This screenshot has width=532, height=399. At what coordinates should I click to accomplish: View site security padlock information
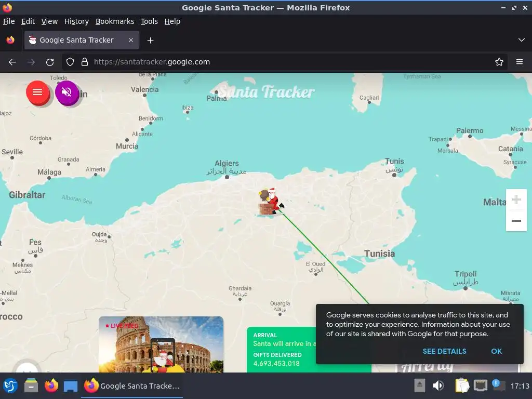[x=85, y=62]
